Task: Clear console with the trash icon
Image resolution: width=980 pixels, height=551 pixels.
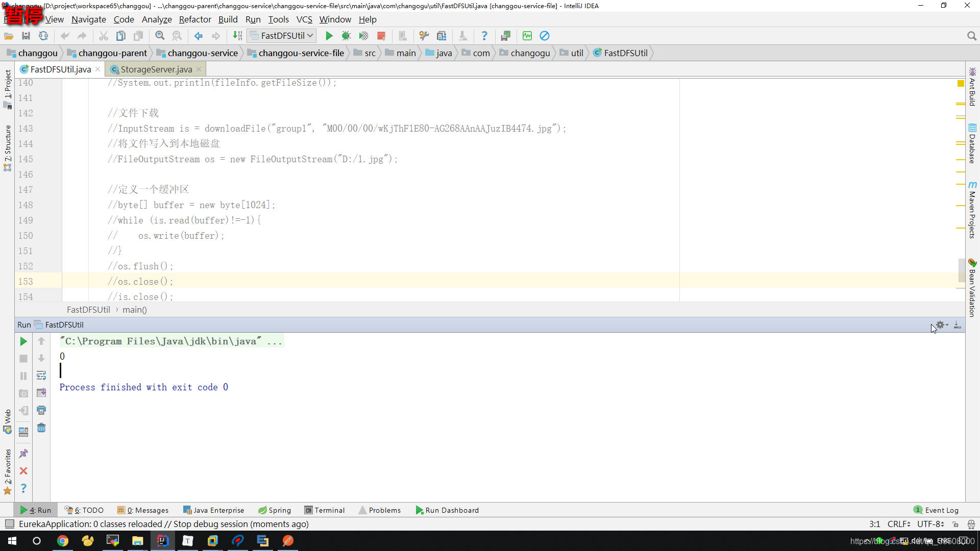Action: click(x=41, y=428)
